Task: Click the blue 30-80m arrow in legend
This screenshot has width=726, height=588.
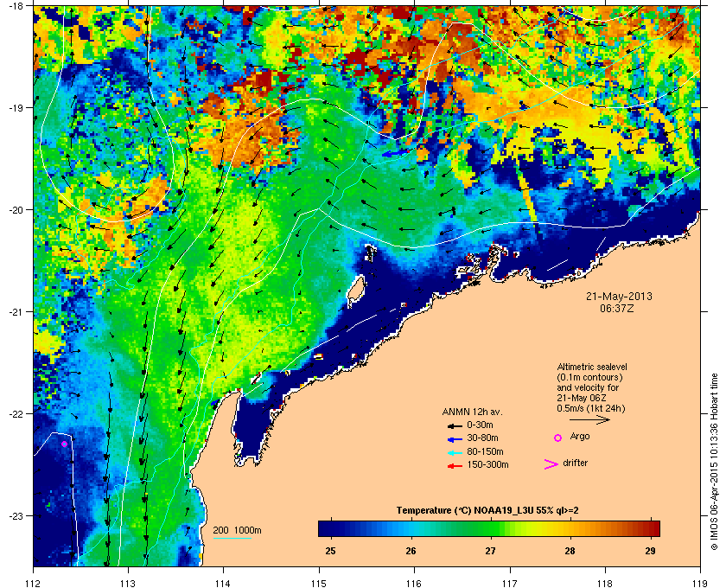Action: pyautogui.click(x=455, y=438)
